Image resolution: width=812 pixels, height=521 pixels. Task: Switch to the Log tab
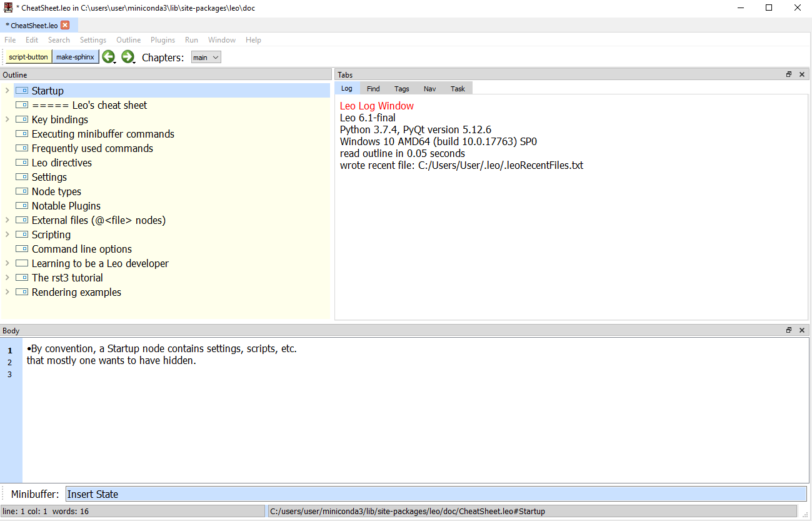(347, 89)
